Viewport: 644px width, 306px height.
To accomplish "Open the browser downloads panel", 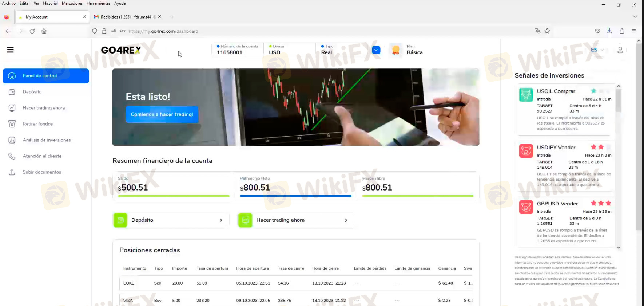I will click(609, 31).
